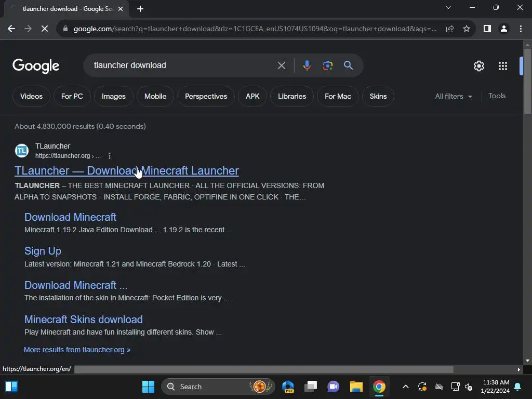Viewport: 532px width, 399px height.
Task: Open the first Download Minecraft sitelink
Action: [x=70, y=217]
